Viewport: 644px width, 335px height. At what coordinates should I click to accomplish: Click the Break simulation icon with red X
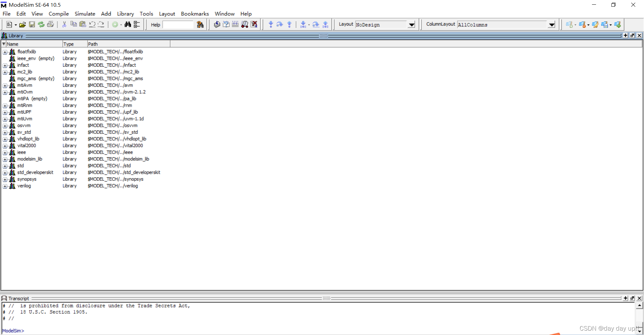pos(254,24)
